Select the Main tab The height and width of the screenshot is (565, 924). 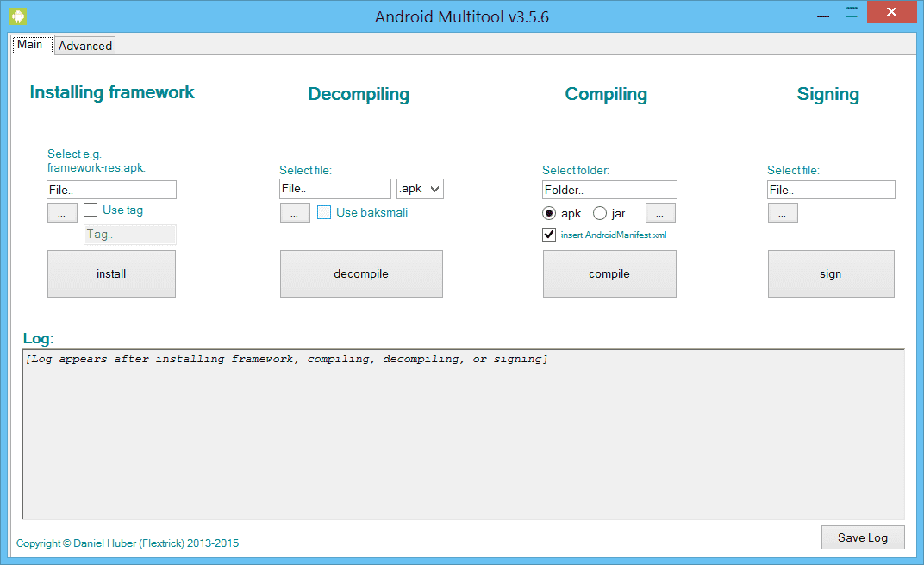point(30,45)
